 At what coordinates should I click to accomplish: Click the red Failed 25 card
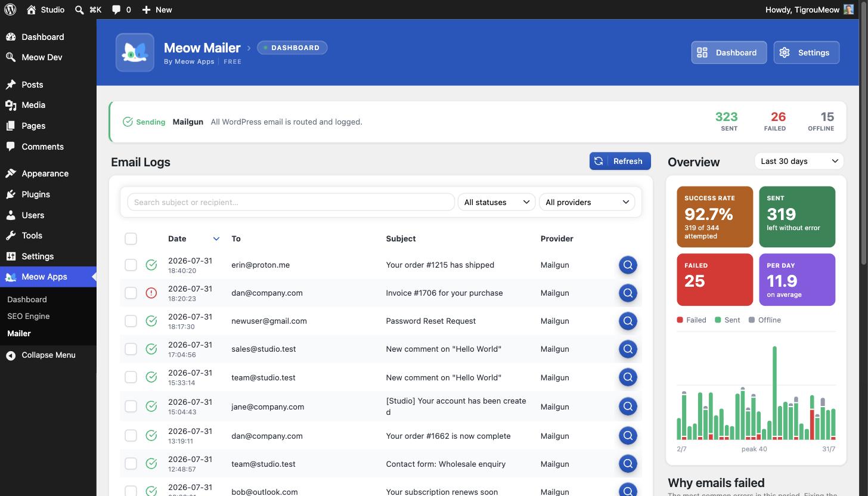click(715, 280)
